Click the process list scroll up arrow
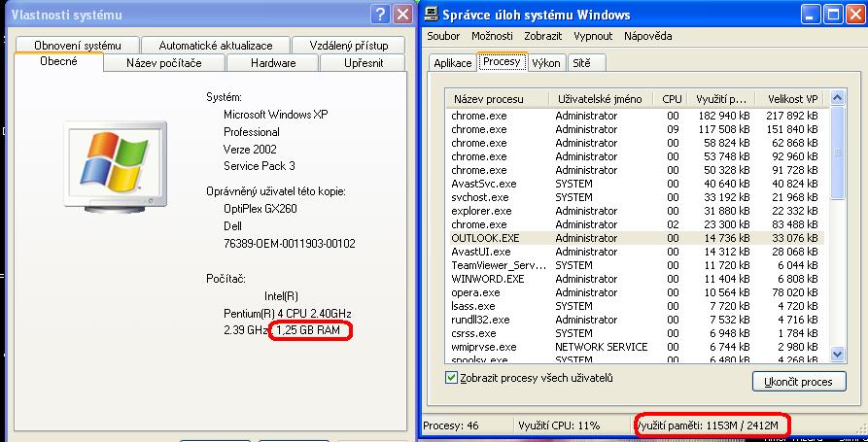Image resolution: width=868 pixels, height=442 pixels. tap(837, 98)
